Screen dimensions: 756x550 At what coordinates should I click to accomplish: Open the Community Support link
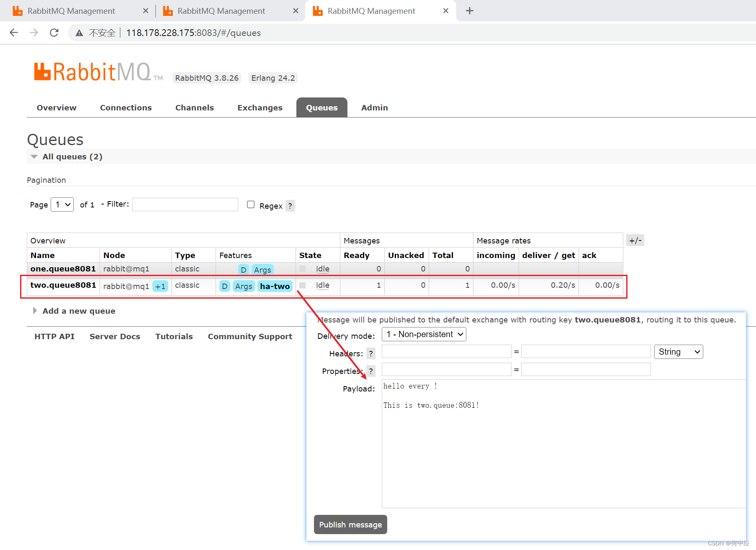click(250, 336)
